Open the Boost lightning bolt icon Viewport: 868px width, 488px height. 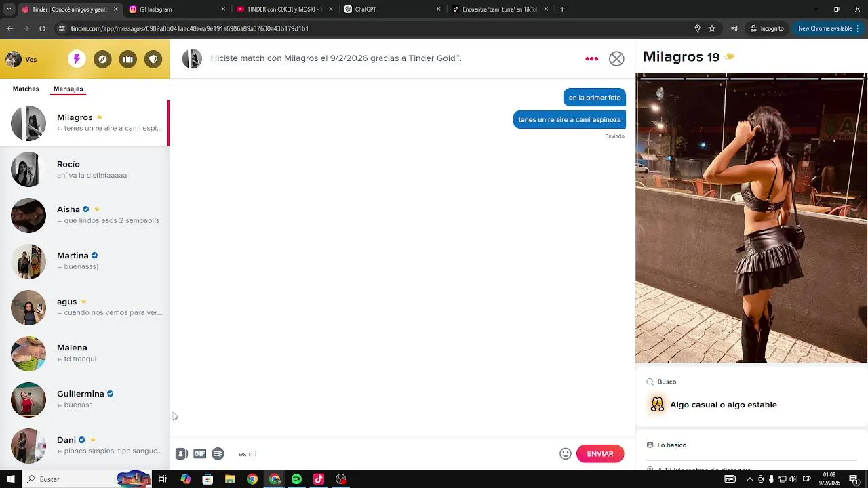(x=77, y=59)
